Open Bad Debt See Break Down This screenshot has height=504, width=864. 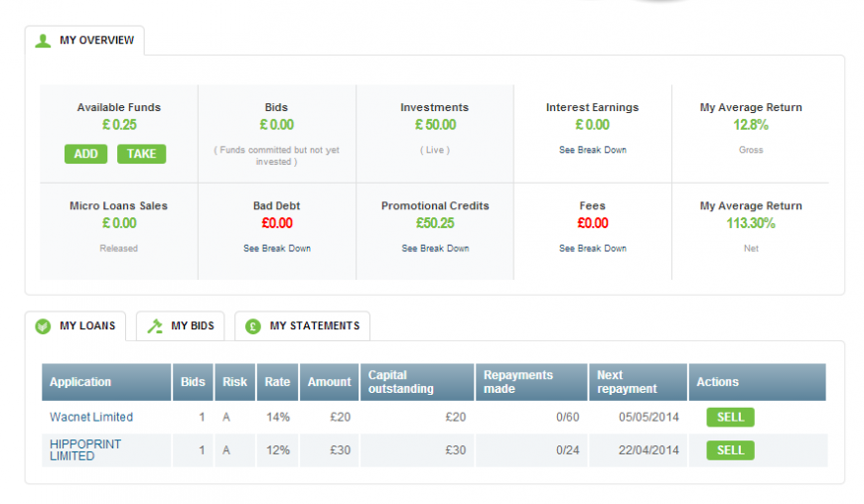(277, 248)
